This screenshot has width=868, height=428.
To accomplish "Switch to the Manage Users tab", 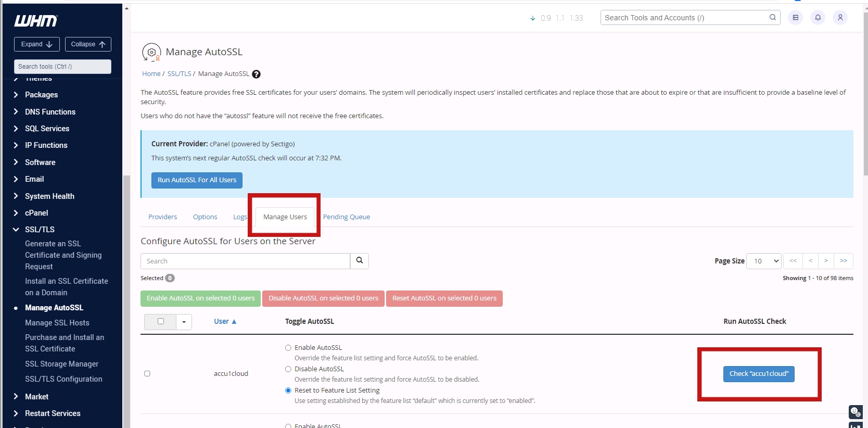I will [x=285, y=217].
